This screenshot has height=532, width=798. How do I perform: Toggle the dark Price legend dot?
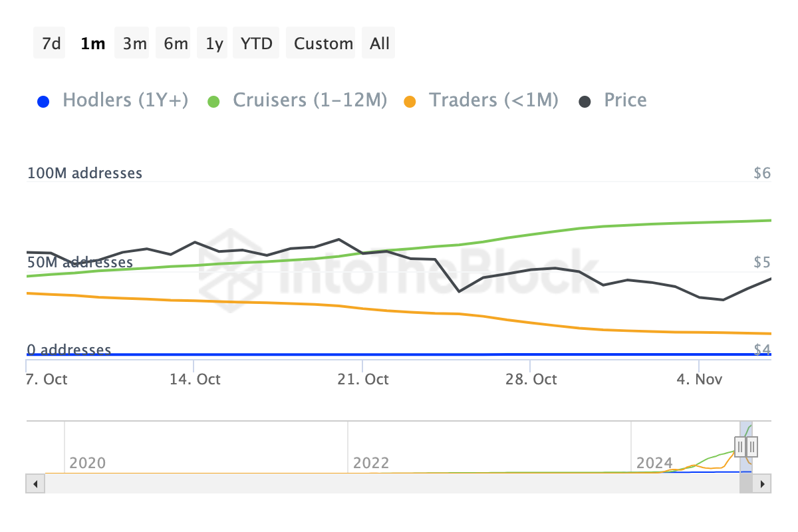pyautogui.click(x=585, y=101)
